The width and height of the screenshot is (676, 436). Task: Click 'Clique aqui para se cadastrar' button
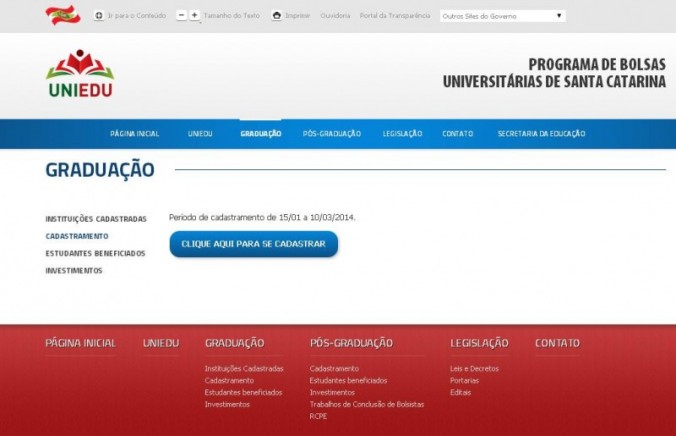pyautogui.click(x=254, y=244)
